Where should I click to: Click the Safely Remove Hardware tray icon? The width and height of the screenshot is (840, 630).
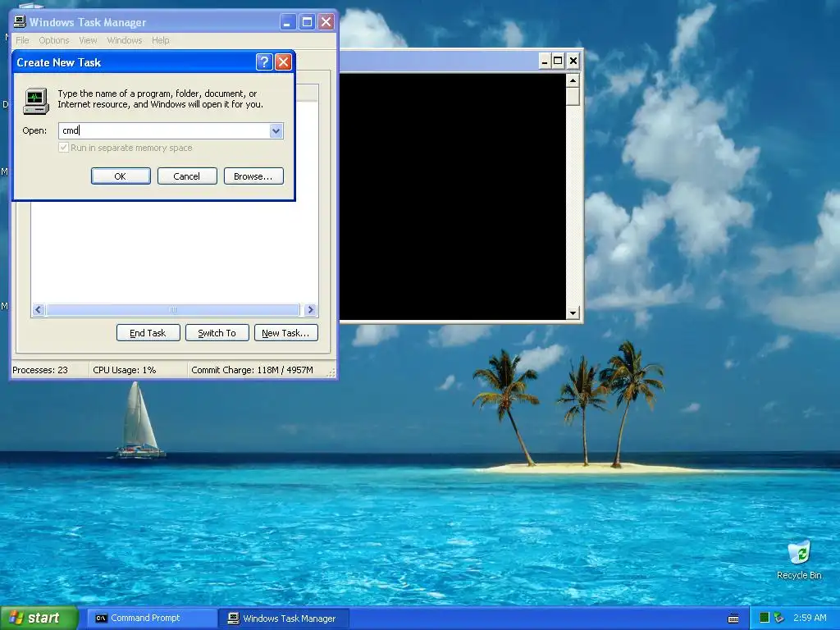click(779, 618)
